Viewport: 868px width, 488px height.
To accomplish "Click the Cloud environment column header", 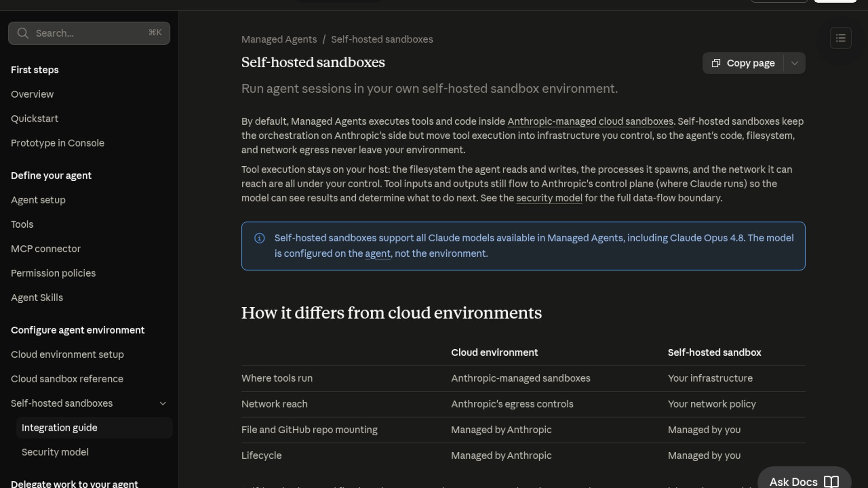I will (495, 353).
